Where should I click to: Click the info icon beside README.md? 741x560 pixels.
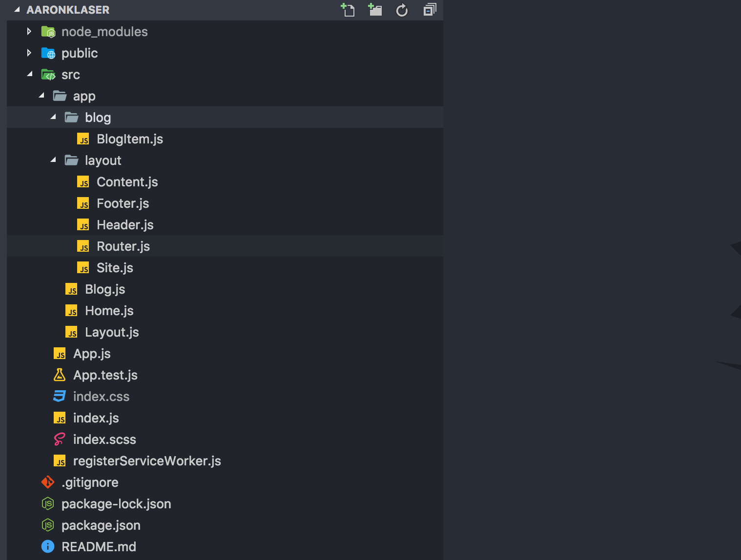point(48,547)
